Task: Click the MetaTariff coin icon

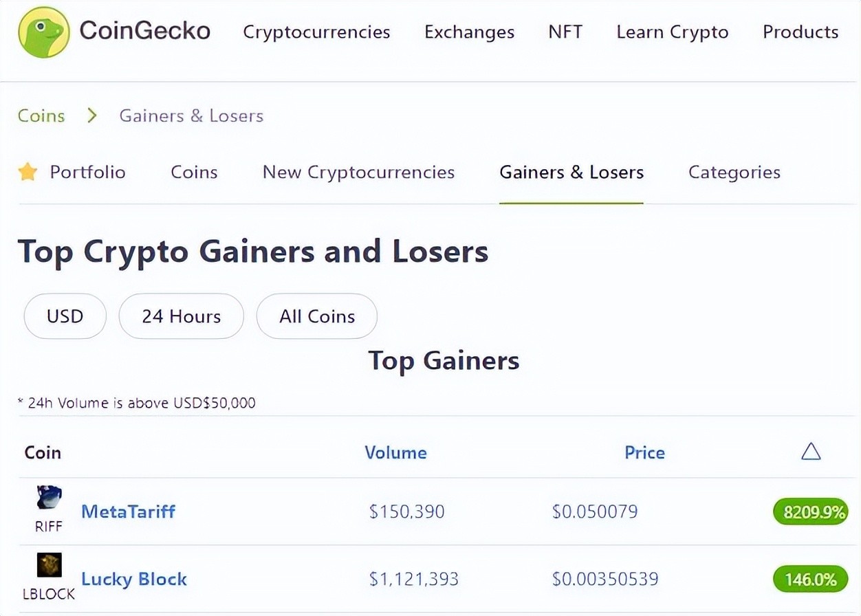Action: (49, 498)
